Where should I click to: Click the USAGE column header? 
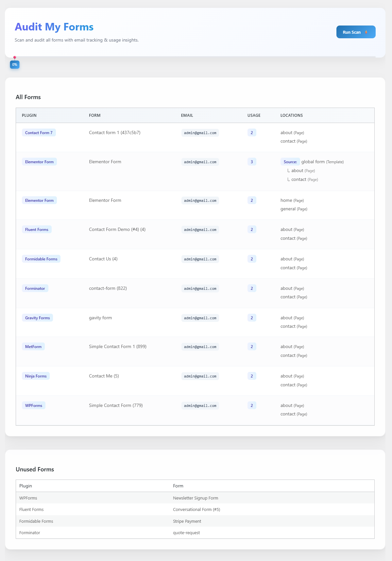point(254,115)
